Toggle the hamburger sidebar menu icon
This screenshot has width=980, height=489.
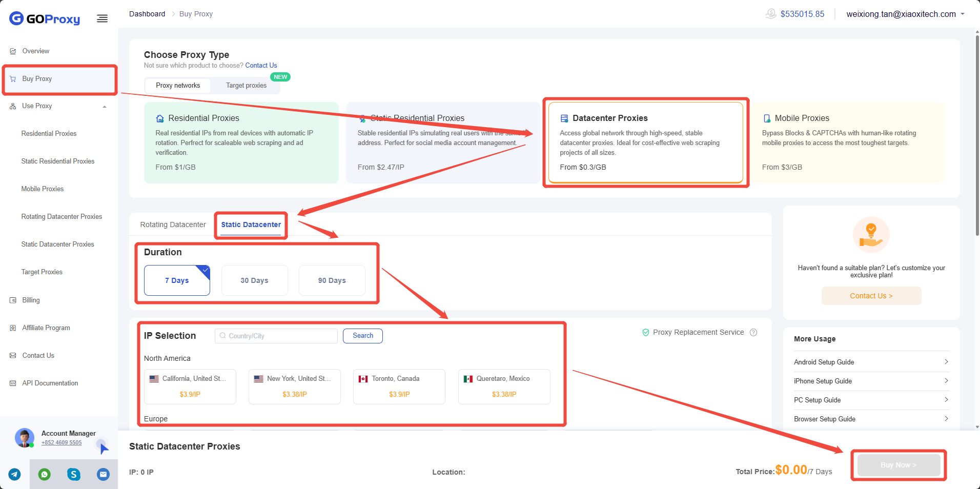coord(103,19)
